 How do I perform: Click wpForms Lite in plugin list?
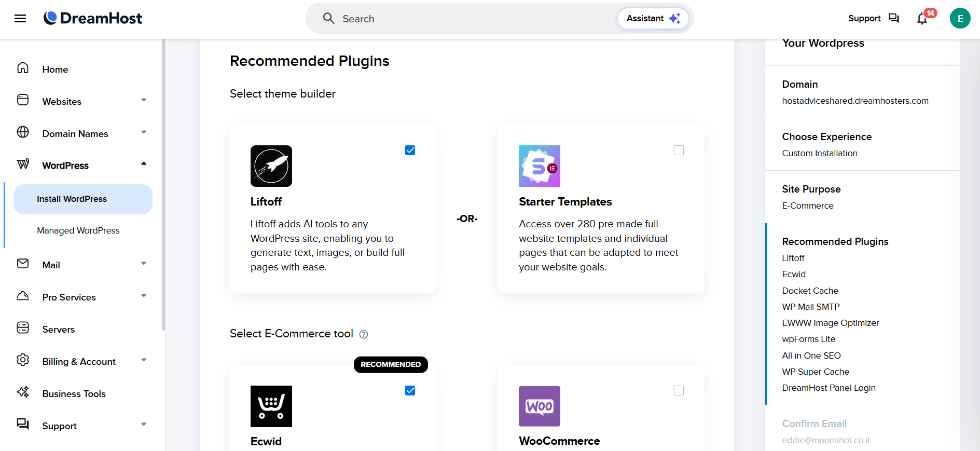809,339
